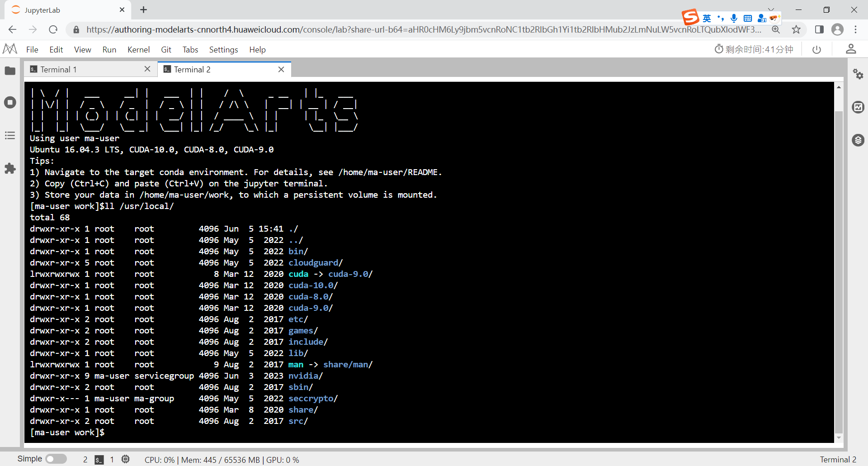Click the kernel chip icon in status bar
Viewport: 868px width, 466px height.
coord(126,459)
